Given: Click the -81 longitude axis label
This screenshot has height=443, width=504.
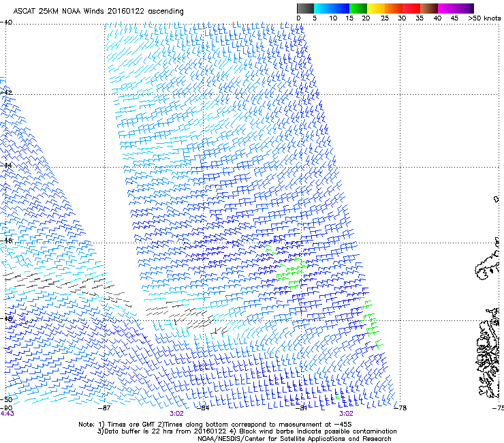Looking at the screenshot, I should tap(301, 408).
